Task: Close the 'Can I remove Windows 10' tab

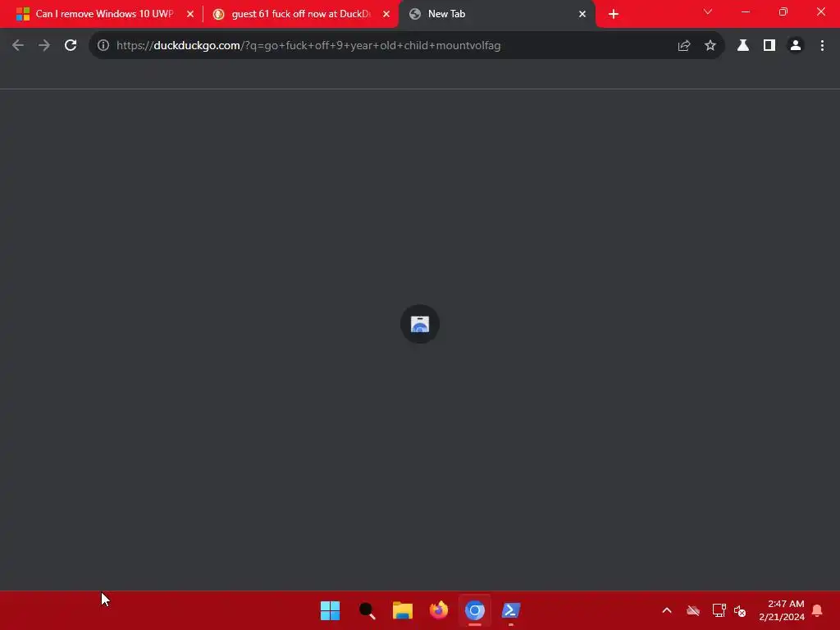Action: [x=190, y=14]
